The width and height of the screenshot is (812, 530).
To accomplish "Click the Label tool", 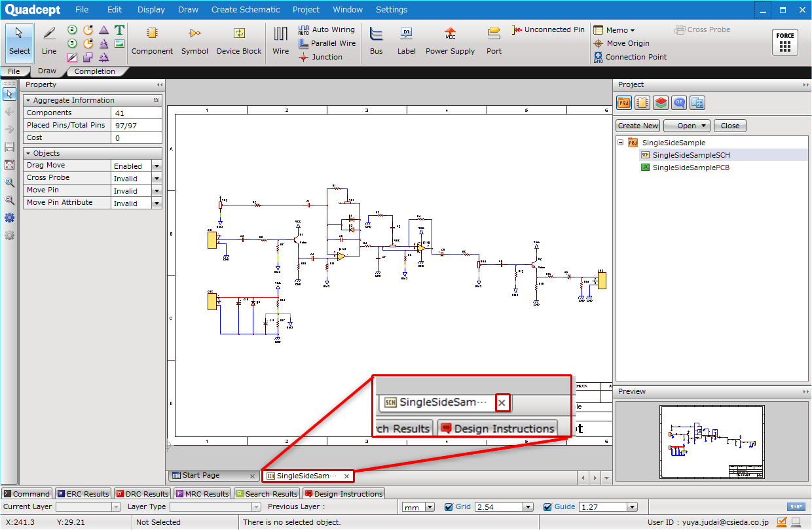I will 406,41.
